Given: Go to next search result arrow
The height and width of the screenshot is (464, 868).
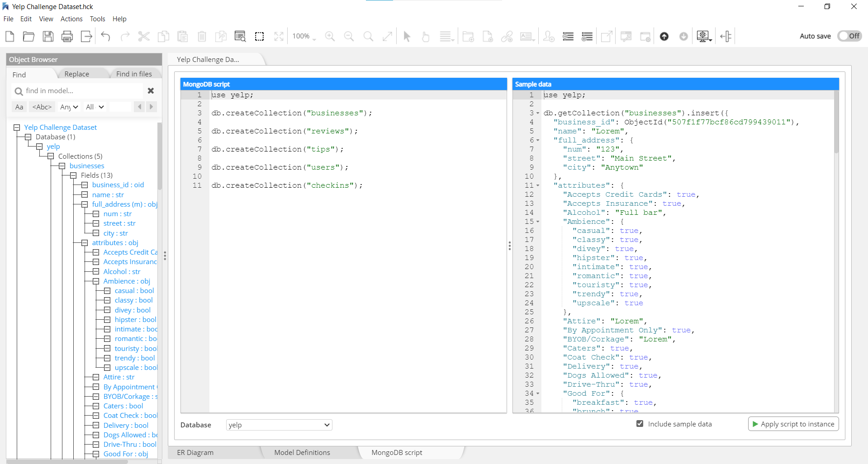Looking at the screenshot, I should 151,107.
